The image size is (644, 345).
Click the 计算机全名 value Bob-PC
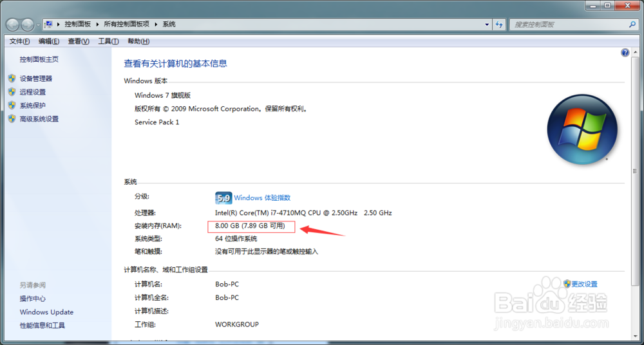point(227,298)
